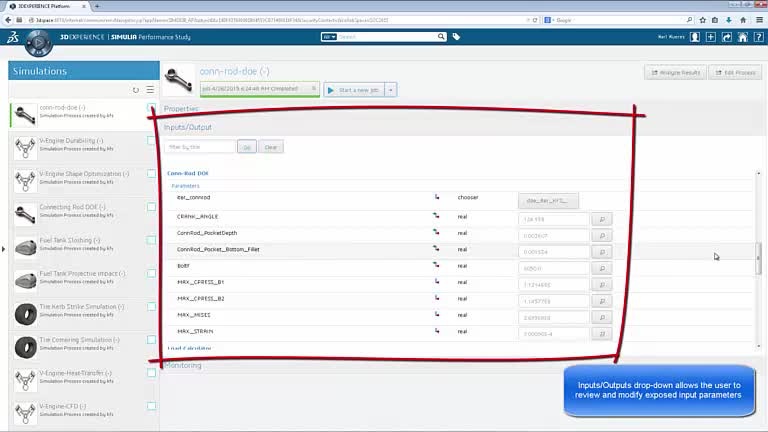Screen dimensions: 768x432
Task: Click scroll-down arrow of parameters list
Action: click(x=758, y=346)
